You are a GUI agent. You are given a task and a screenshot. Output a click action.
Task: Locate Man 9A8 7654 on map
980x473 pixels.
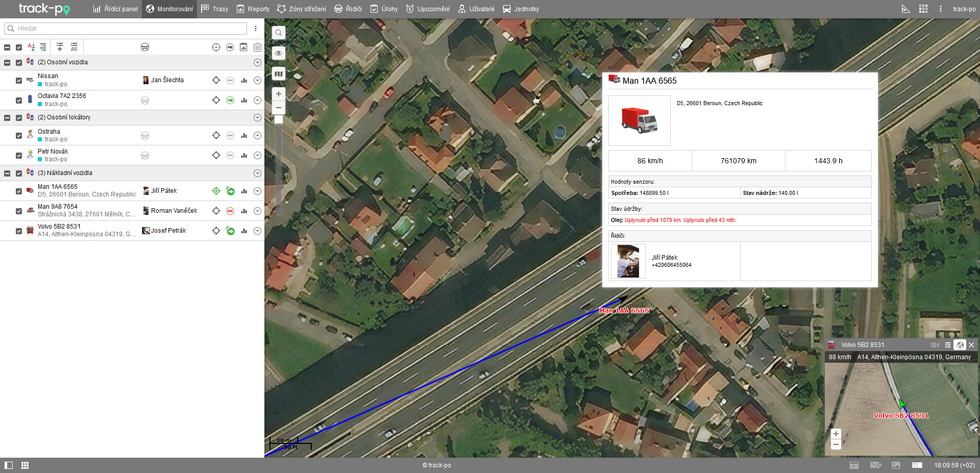point(216,211)
